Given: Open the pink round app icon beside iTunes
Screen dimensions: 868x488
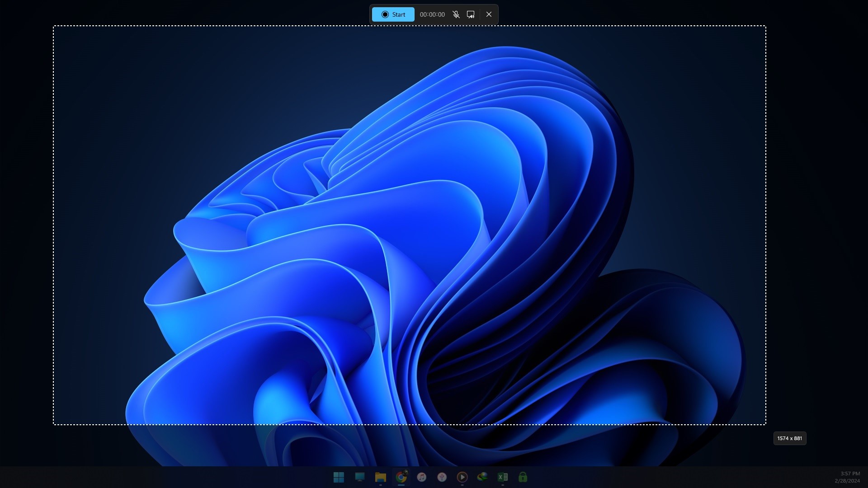Looking at the screenshot, I should click(x=442, y=477).
